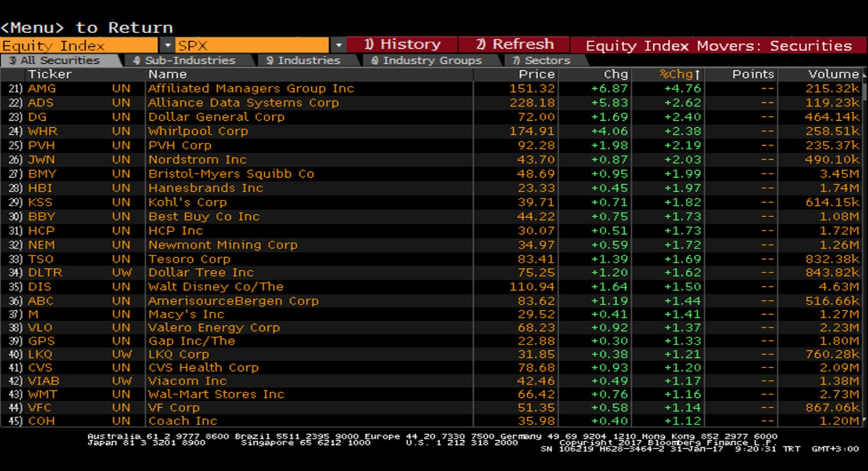Click HCP Inc name
Screen dimensions: 868x471
pyautogui.click(x=175, y=231)
